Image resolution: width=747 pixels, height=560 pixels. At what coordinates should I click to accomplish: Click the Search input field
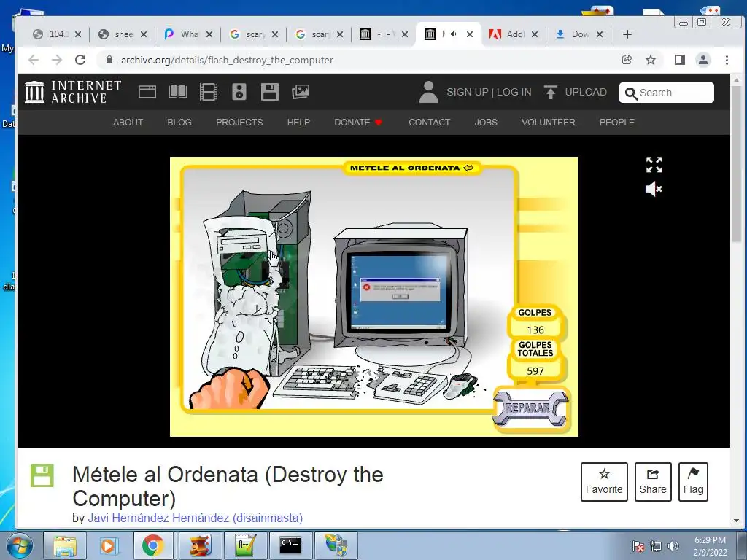click(x=667, y=93)
